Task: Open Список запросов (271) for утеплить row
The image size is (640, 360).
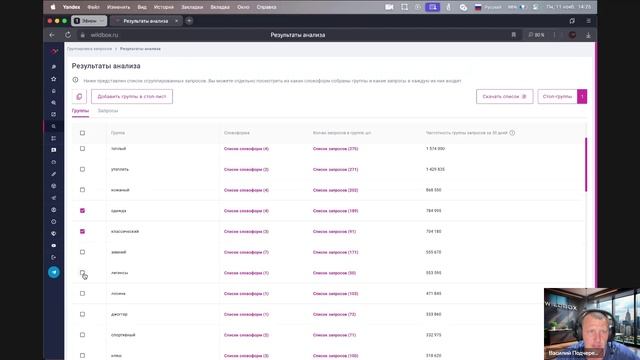Action: [336, 169]
